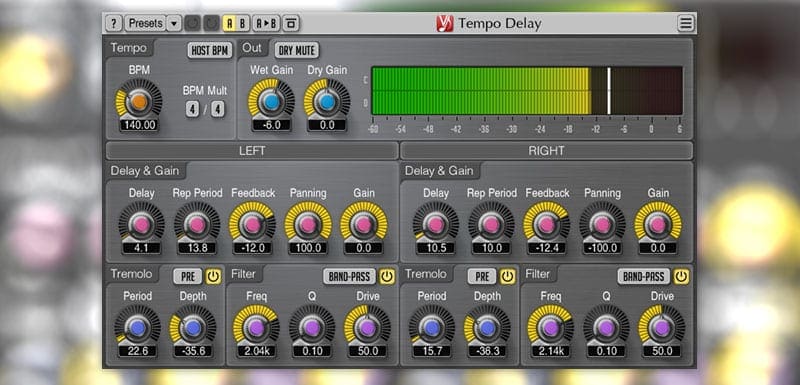
Task: Toggle the right Filter power button
Action: [681, 277]
